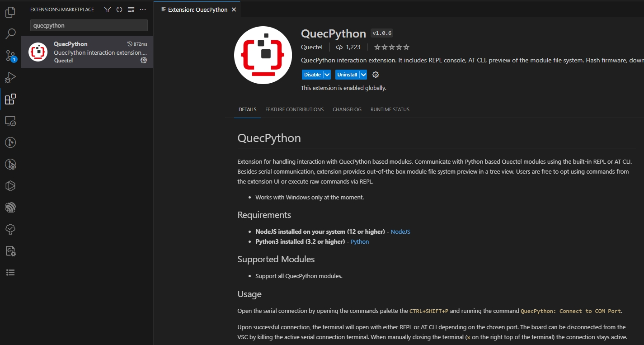Open the Changelog tab
644x345 pixels.
347,109
